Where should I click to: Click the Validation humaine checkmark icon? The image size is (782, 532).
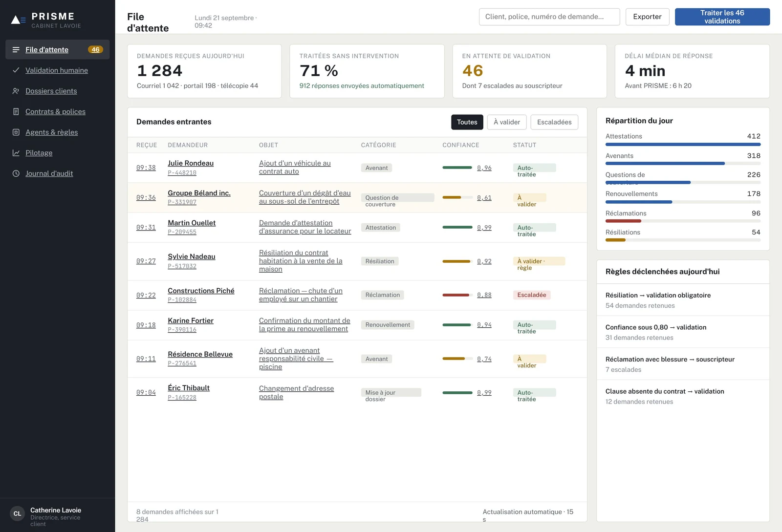16,70
